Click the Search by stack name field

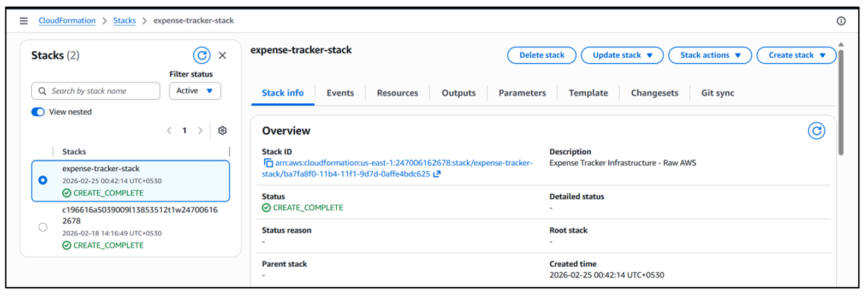tap(96, 91)
